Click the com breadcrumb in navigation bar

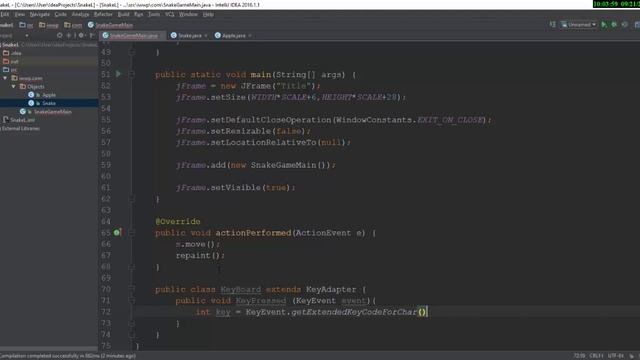[x=73, y=25]
